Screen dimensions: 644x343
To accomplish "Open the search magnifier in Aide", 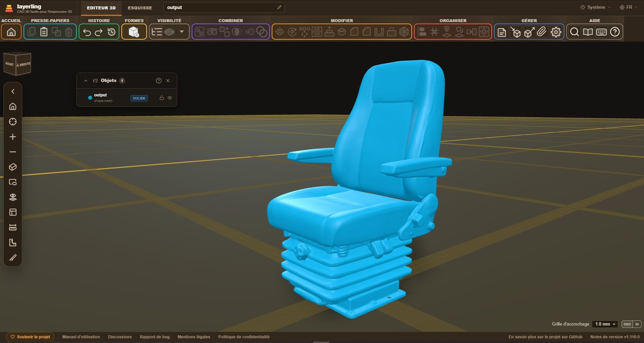I will coord(574,32).
